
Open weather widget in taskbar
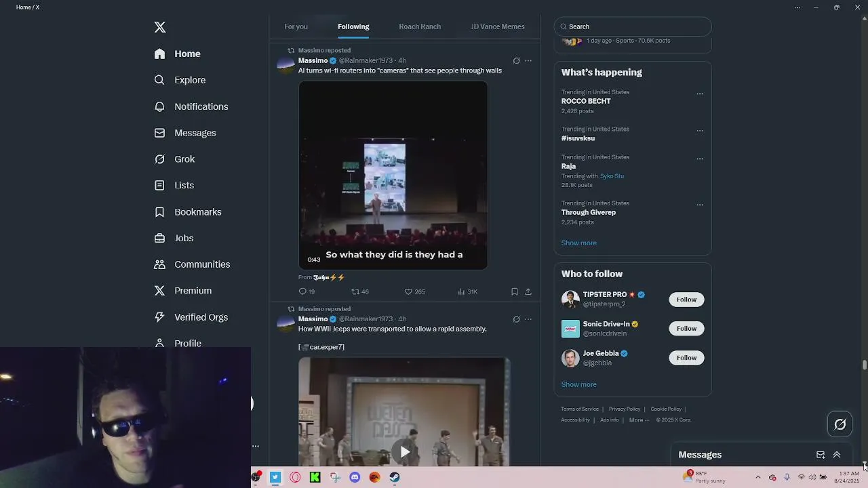point(705,477)
